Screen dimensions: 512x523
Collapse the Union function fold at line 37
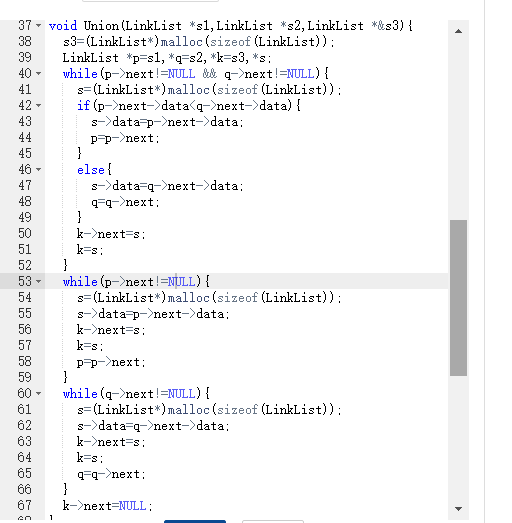(39, 26)
